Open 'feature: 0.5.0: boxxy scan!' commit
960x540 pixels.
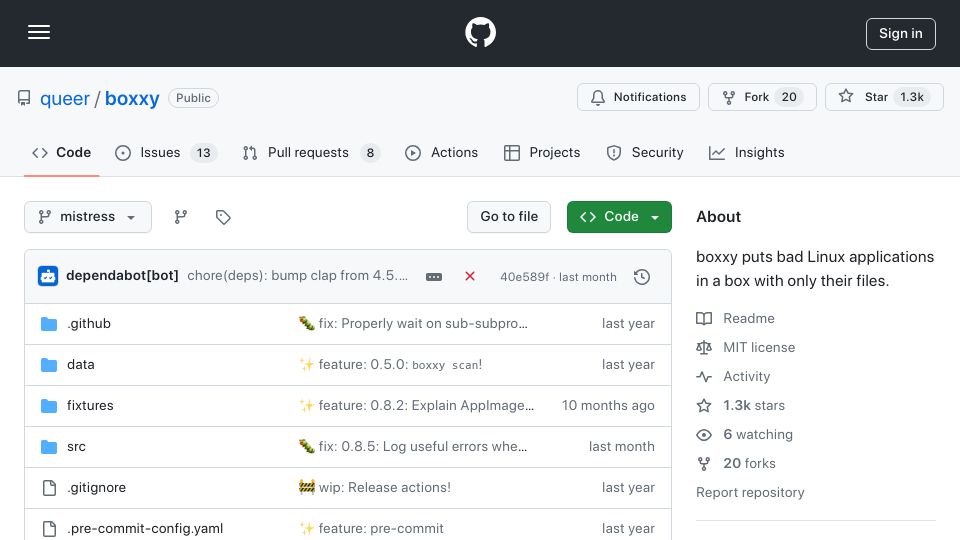tap(391, 364)
